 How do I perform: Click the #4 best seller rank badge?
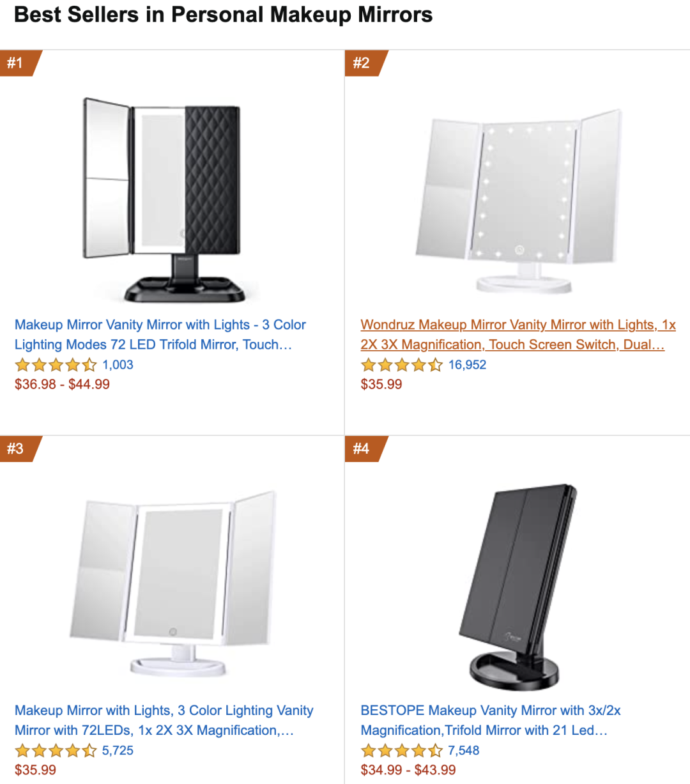(x=362, y=449)
